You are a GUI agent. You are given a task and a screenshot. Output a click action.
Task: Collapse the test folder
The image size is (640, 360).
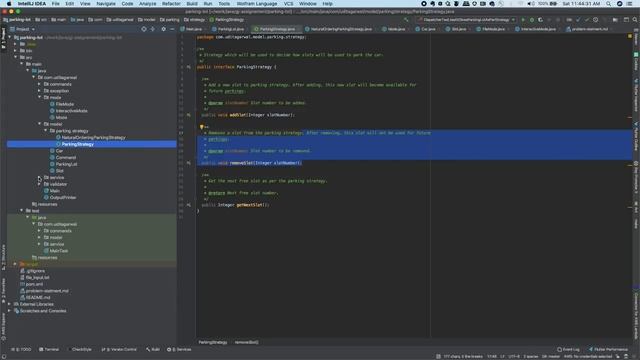[22, 211]
